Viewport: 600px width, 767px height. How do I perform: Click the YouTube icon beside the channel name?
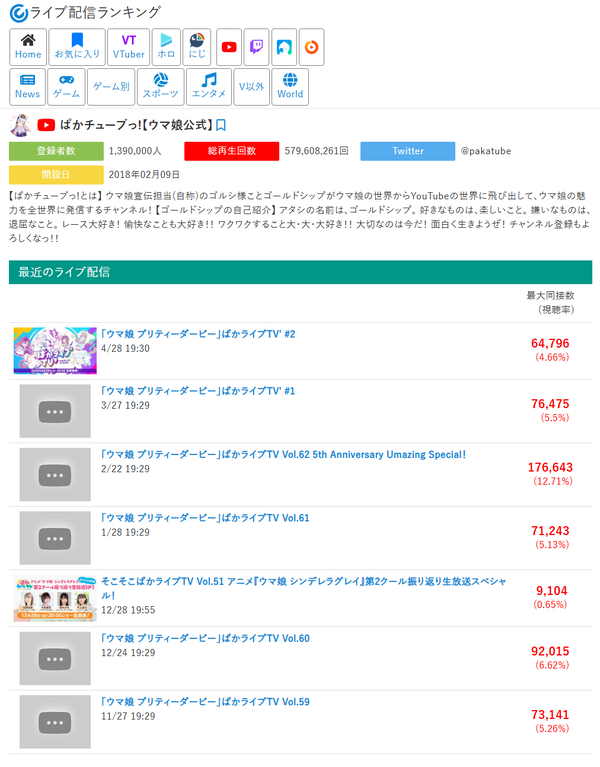(46, 125)
